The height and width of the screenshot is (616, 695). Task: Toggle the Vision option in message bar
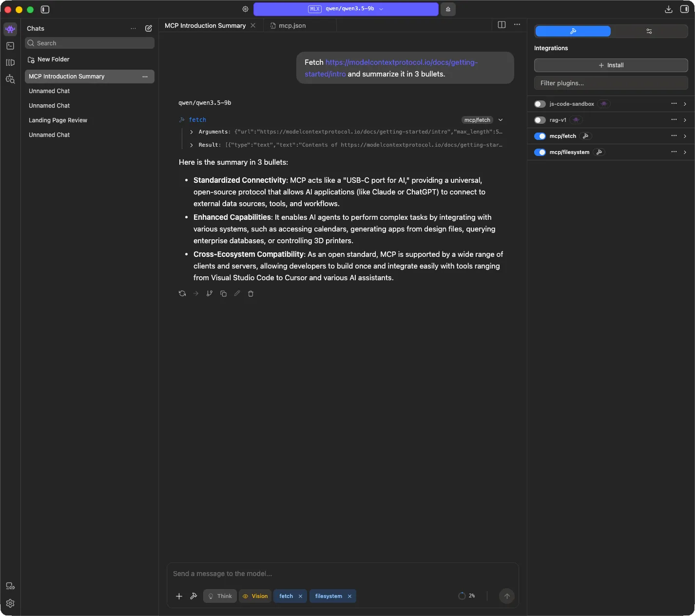(255, 596)
